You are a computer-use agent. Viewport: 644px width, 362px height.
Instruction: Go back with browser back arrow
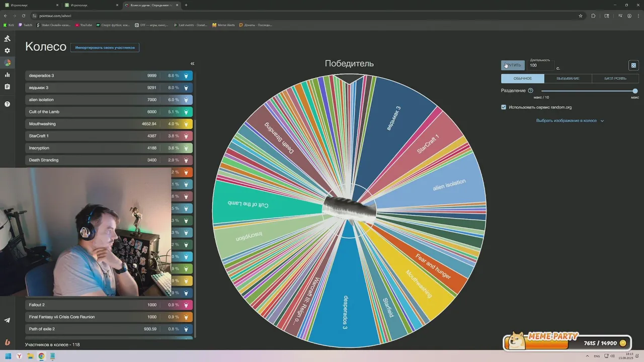(6, 16)
